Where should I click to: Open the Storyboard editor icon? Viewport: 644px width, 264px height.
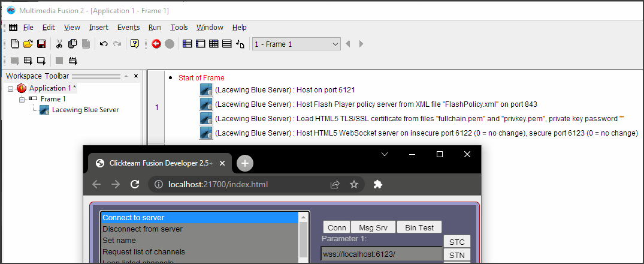point(188,44)
